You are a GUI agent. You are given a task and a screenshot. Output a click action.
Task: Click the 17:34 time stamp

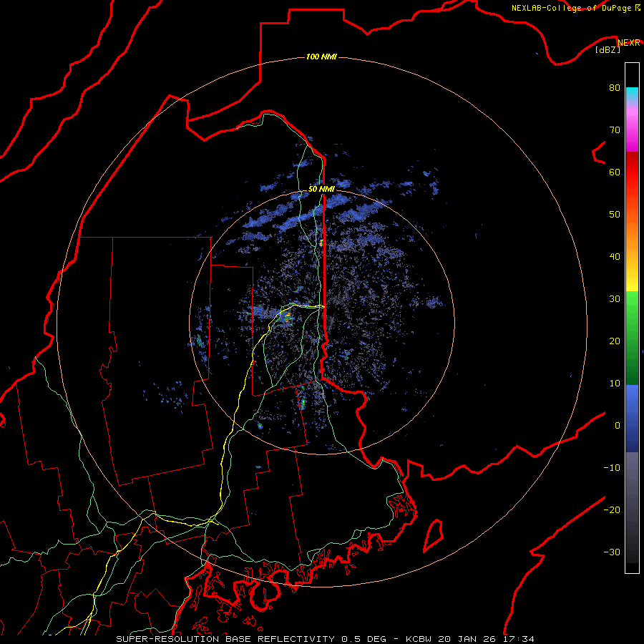point(518,639)
